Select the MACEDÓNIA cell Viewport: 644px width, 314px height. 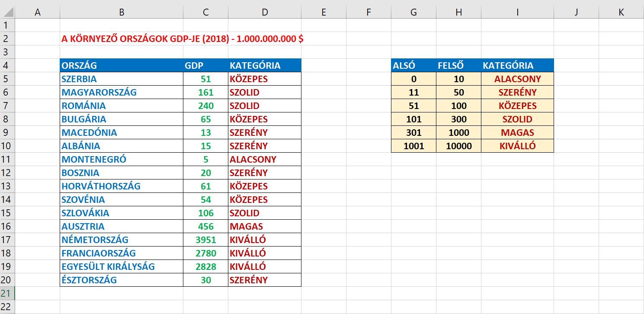122,132
